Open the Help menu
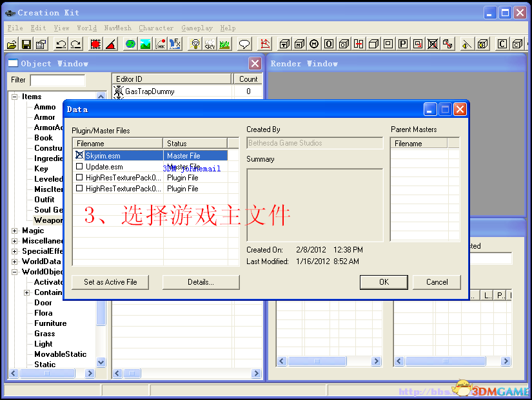This screenshot has height=400, width=532. [228, 28]
